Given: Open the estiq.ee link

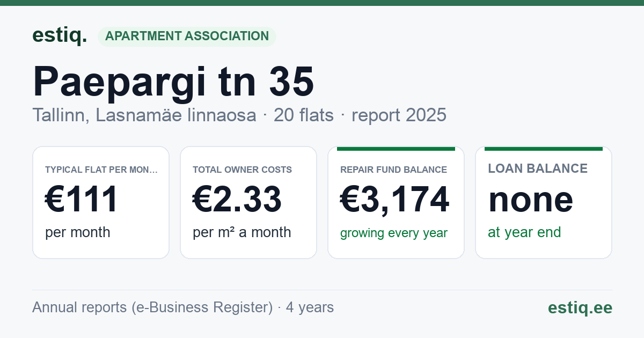Looking at the screenshot, I should point(580,307).
